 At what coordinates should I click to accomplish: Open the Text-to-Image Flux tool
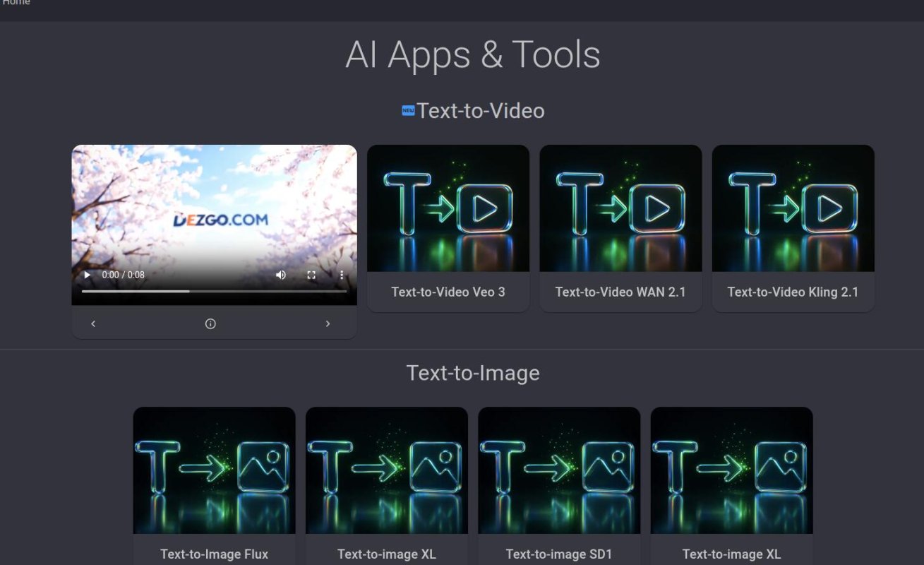point(214,469)
